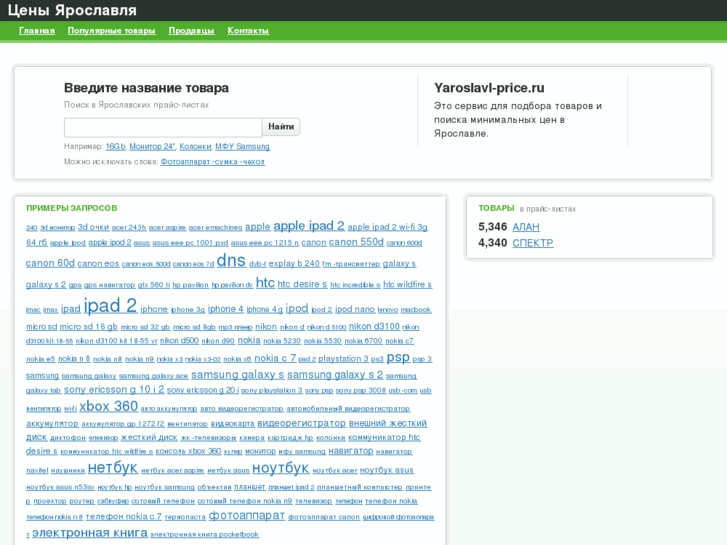Open the Главная menu item

(37, 31)
